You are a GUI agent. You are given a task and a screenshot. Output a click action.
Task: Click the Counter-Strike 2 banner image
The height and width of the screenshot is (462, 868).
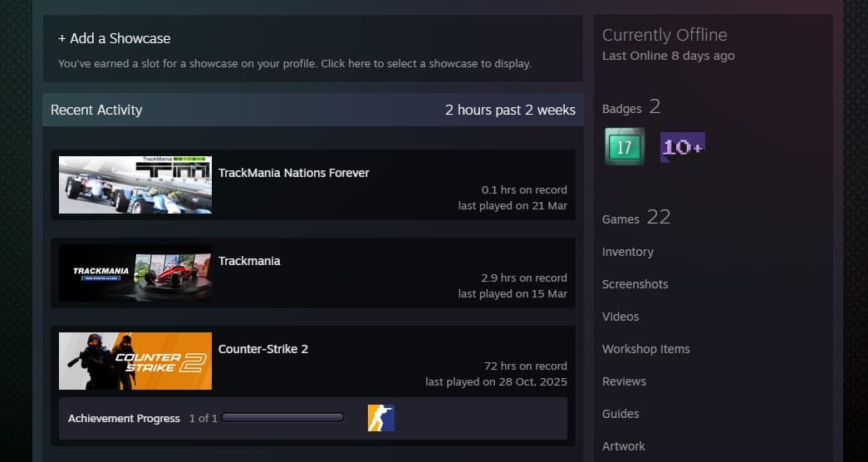coord(135,361)
